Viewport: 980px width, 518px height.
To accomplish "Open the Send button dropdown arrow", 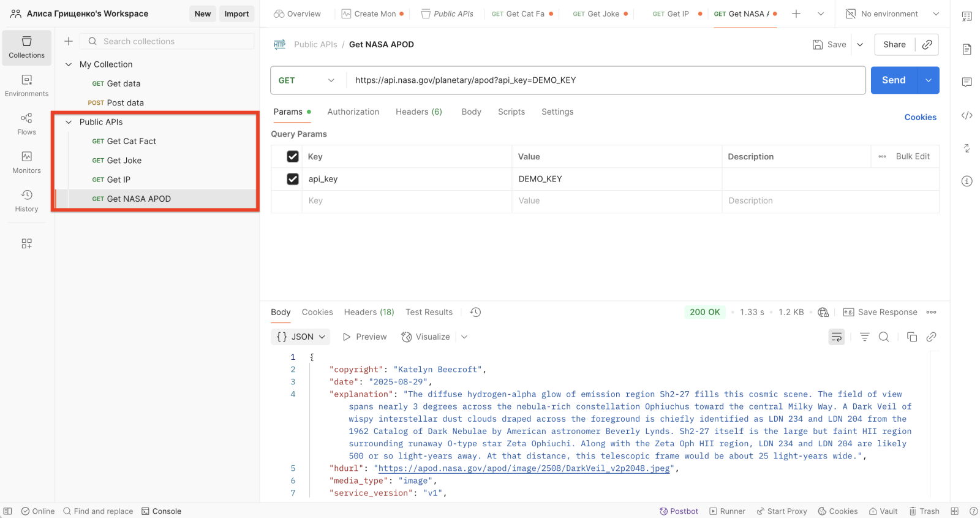I will click(929, 80).
